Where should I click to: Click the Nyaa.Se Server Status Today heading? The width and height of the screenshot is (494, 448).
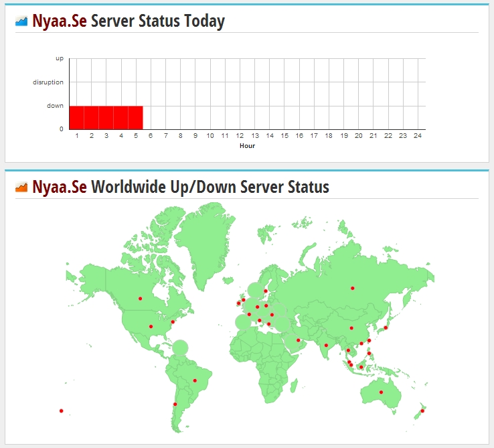129,21
